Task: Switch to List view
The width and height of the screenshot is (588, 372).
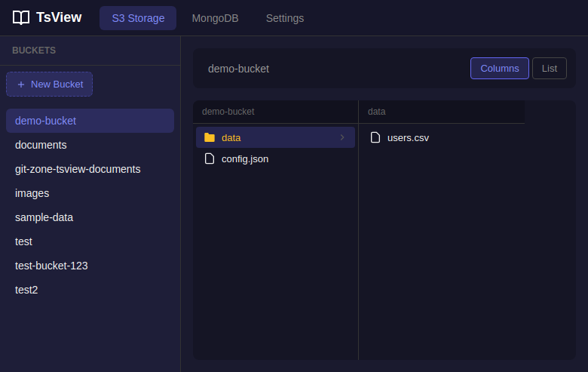Action: [549, 69]
